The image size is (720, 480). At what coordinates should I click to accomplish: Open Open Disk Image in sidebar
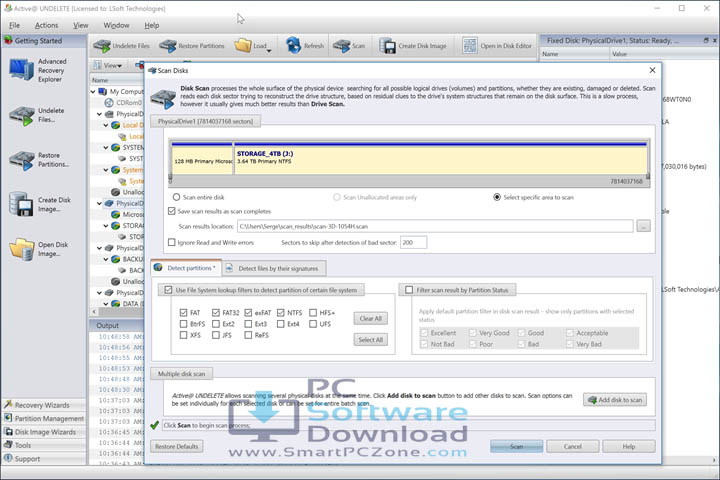39,249
